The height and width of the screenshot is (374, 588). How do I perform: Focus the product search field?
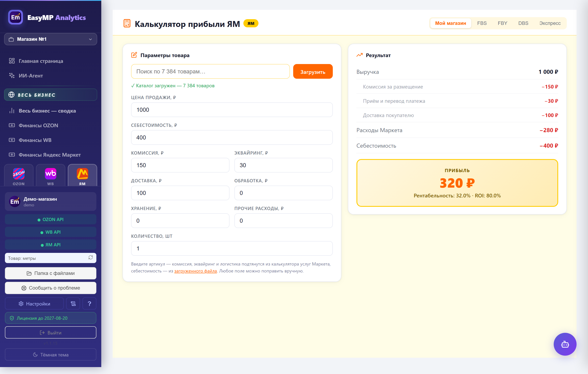click(210, 72)
